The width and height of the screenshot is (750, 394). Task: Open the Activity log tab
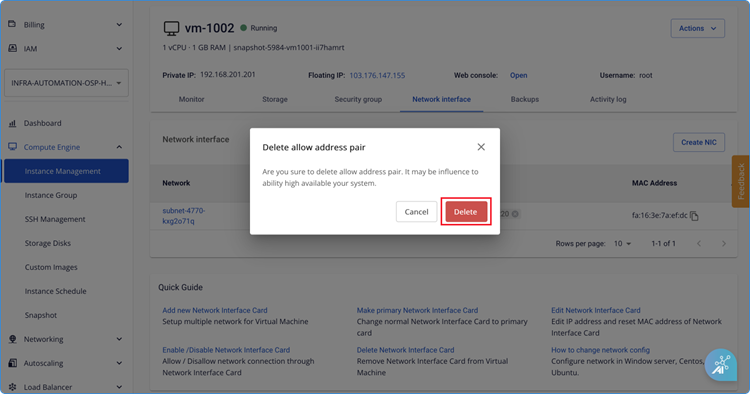(x=608, y=99)
